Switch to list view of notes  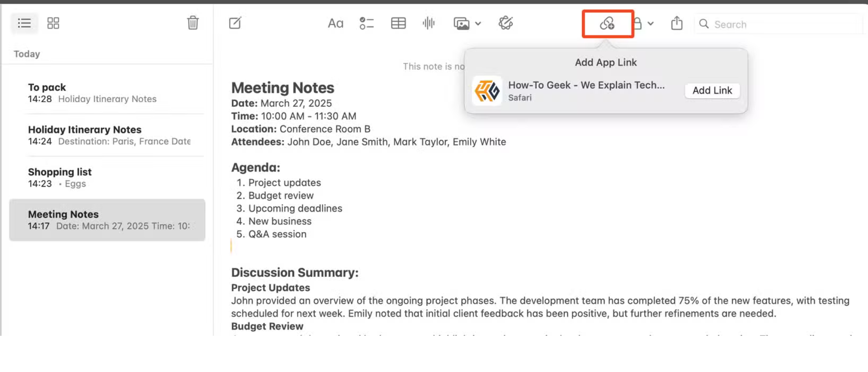pos(24,23)
